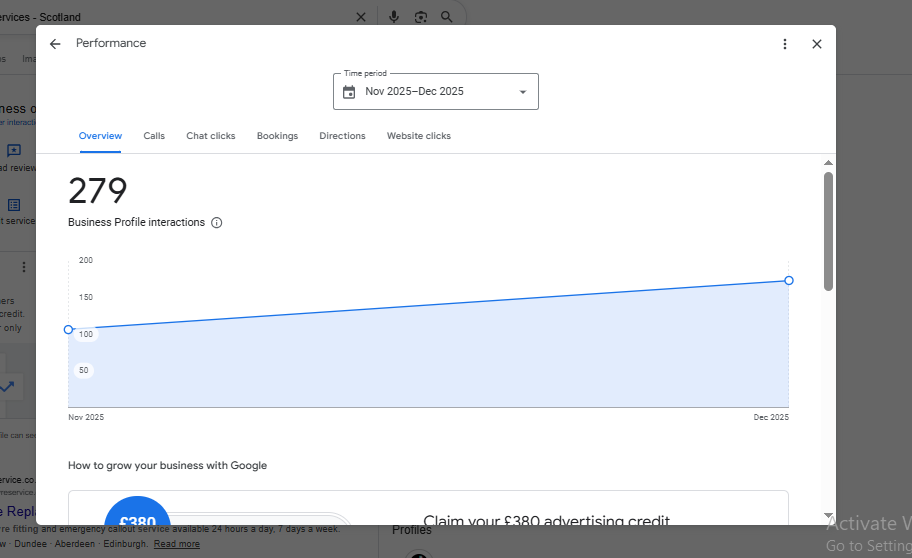This screenshot has height=558, width=912.
Task: Open the Chat clicks tab
Action: coord(211,136)
